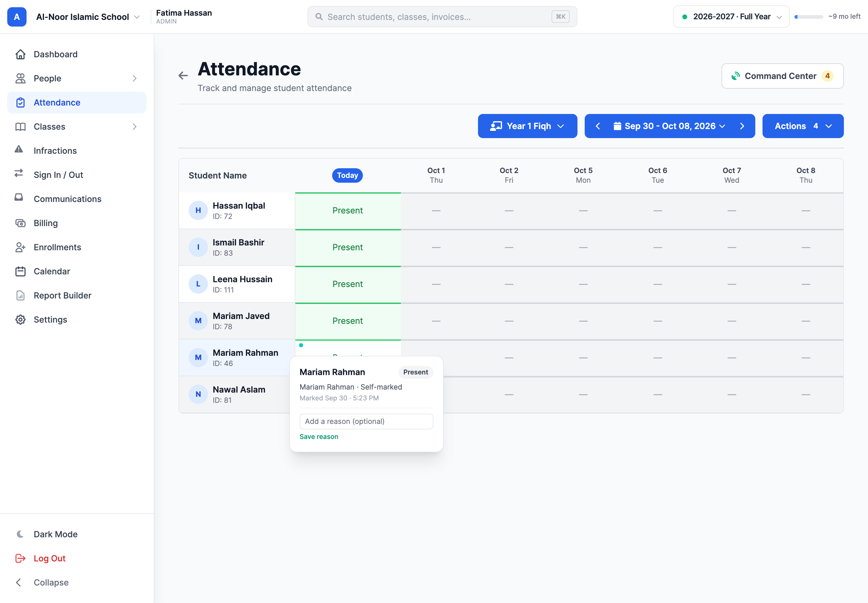This screenshot has height=603, width=868.
Task: Go to the next date range
Action: pyautogui.click(x=742, y=126)
